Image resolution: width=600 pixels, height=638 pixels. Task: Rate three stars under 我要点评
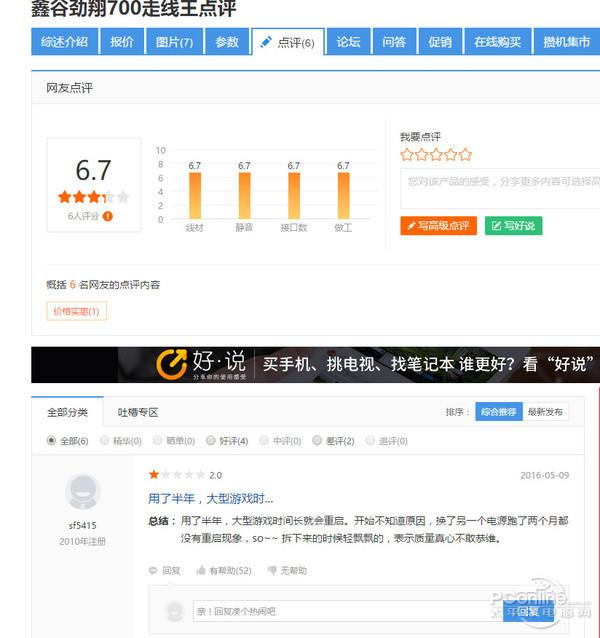pyautogui.click(x=436, y=155)
